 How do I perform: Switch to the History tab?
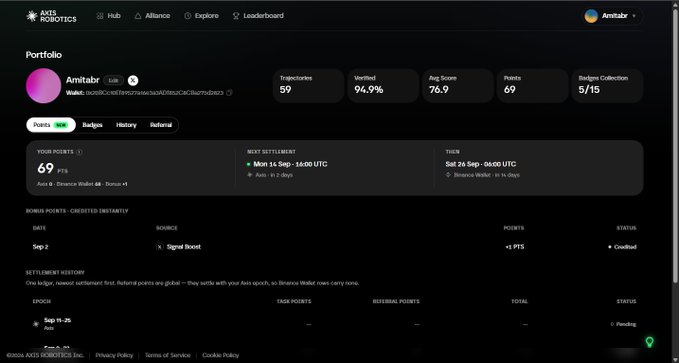[126, 125]
